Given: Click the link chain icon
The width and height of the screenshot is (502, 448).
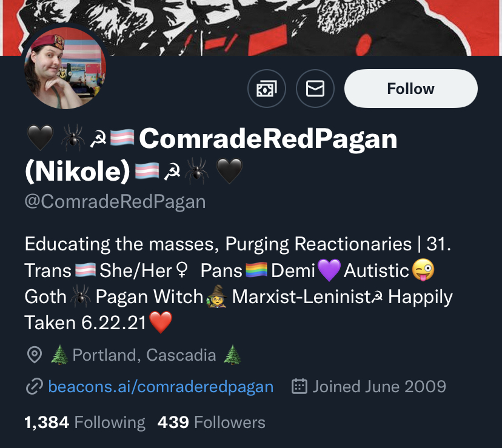Looking at the screenshot, I should click(35, 386).
